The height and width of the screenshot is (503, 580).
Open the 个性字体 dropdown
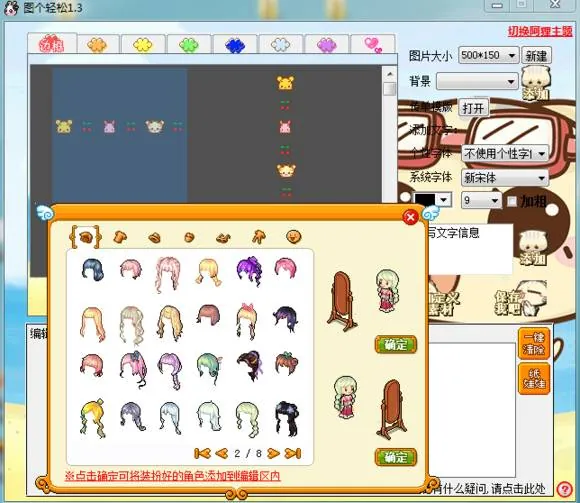click(x=505, y=153)
